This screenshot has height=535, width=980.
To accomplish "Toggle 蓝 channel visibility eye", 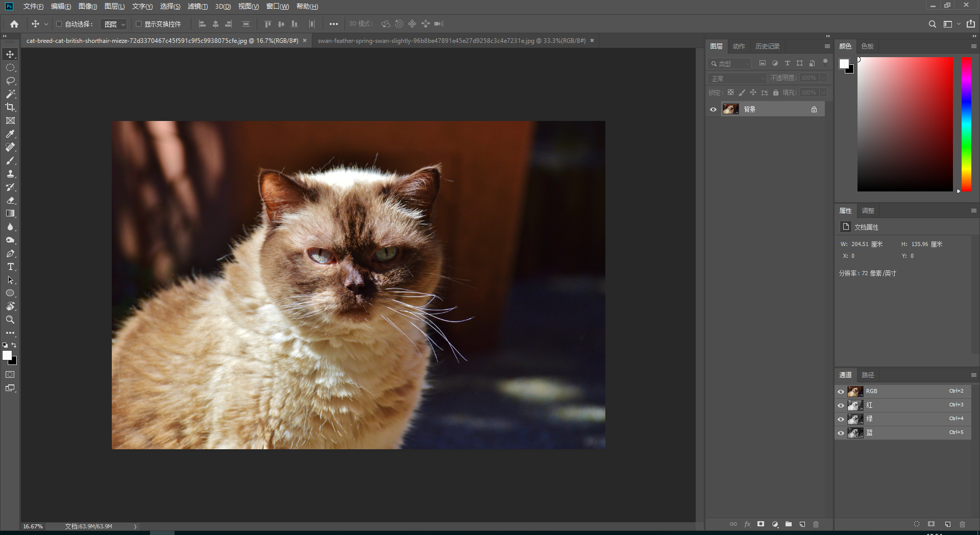I will (x=841, y=433).
